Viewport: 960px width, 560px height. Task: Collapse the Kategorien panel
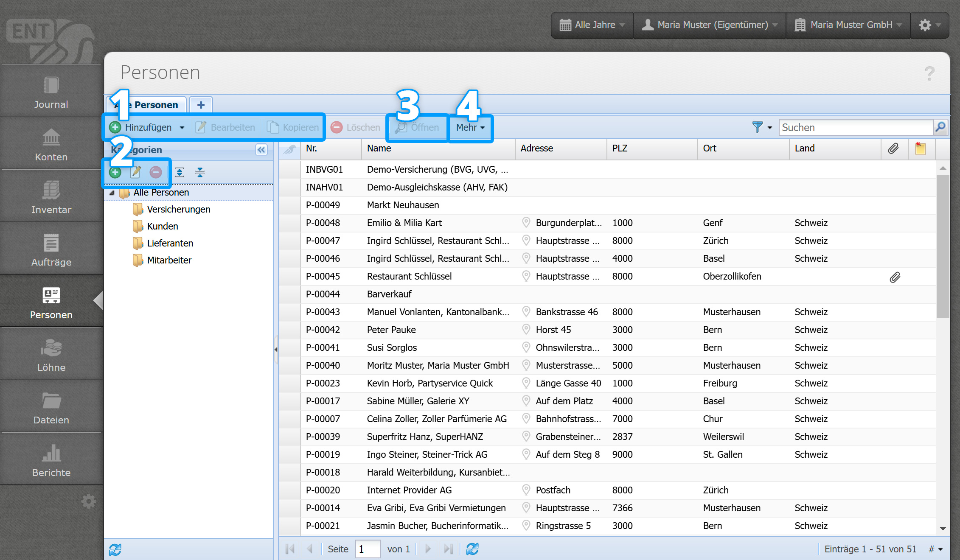coord(261,150)
